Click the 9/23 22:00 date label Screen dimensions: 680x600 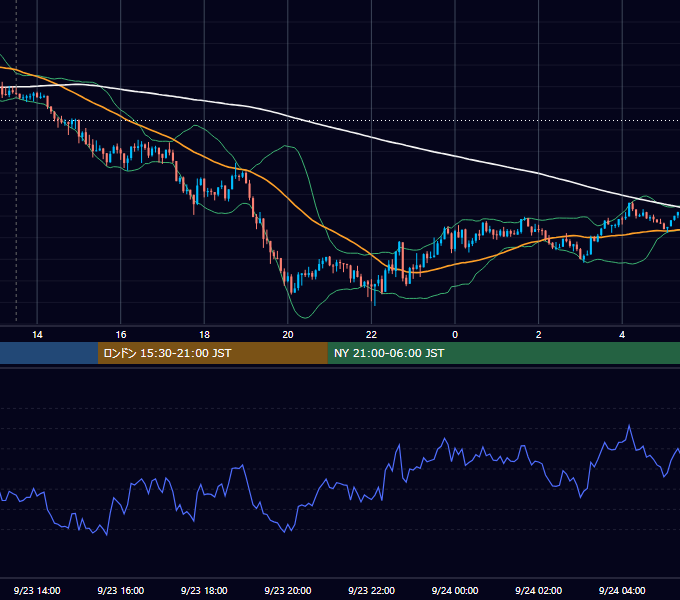click(371, 590)
